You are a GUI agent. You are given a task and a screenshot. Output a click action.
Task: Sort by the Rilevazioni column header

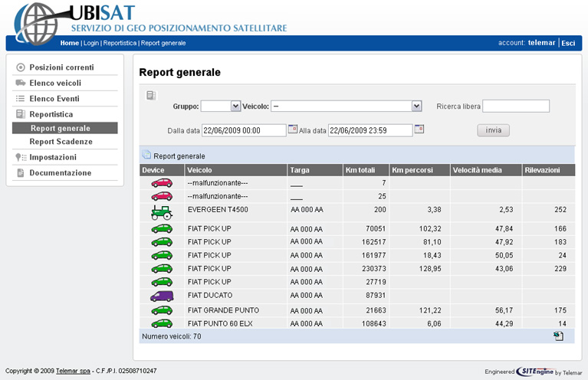(549, 170)
